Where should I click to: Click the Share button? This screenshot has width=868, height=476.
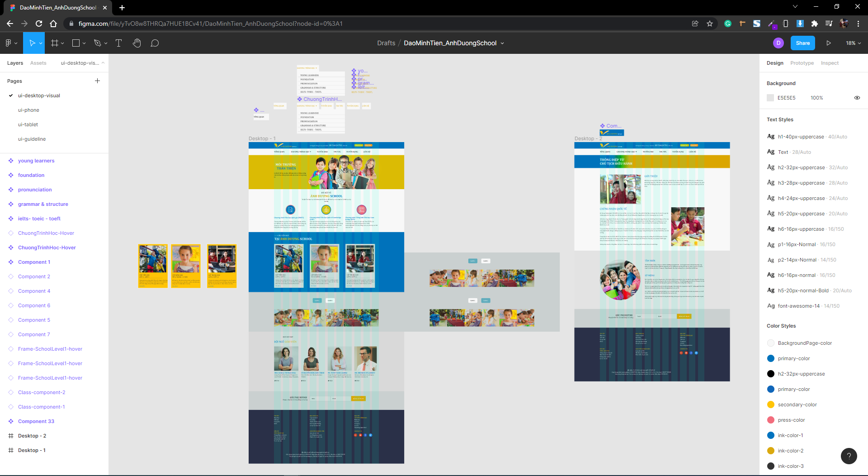point(802,43)
